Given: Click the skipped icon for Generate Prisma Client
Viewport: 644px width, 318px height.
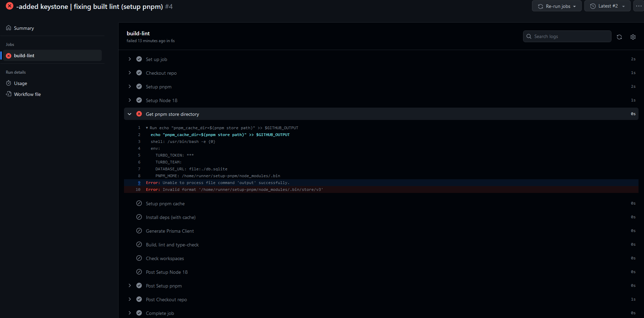Looking at the screenshot, I should click(x=139, y=231).
